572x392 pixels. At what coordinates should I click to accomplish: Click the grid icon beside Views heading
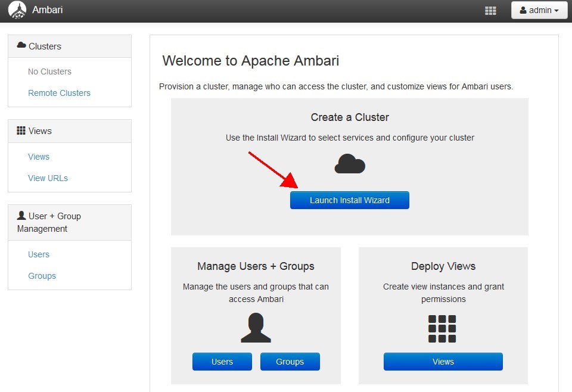tap(21, 131)
